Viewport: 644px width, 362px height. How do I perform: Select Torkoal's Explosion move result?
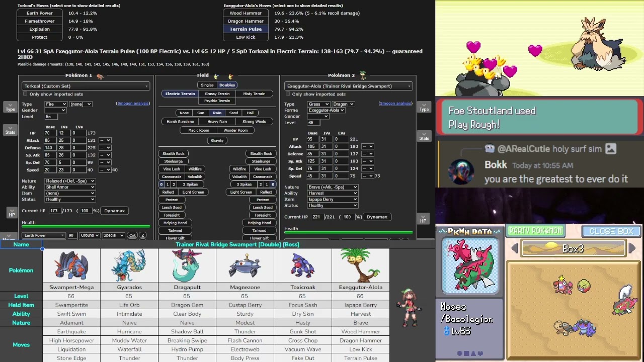[x=39, y=29]
